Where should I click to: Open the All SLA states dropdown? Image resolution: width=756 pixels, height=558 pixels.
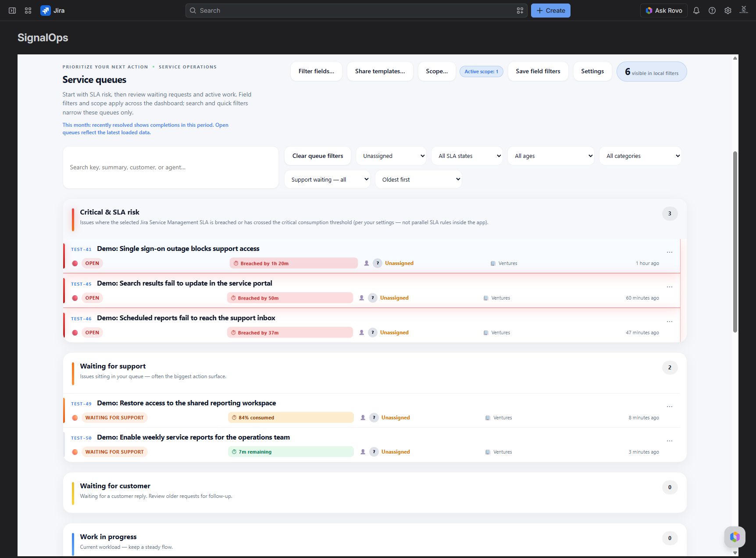[x=467, y=156]
